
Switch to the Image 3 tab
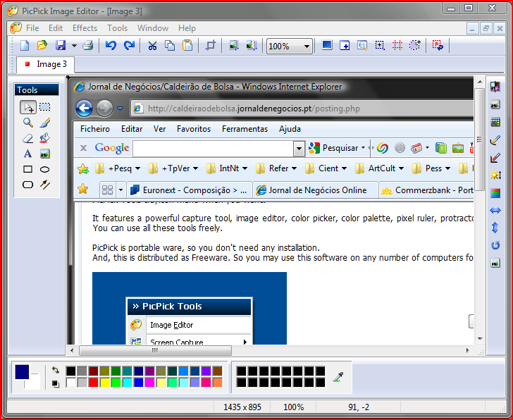point(46,64)
